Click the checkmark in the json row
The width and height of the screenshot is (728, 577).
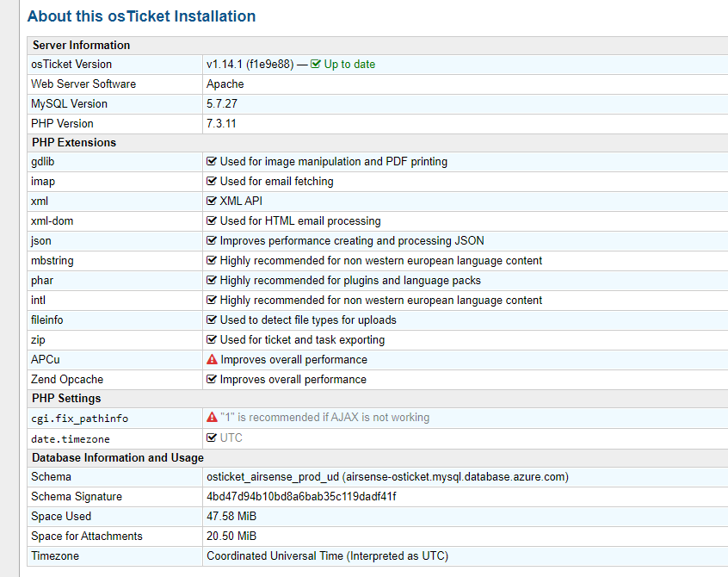212,241
